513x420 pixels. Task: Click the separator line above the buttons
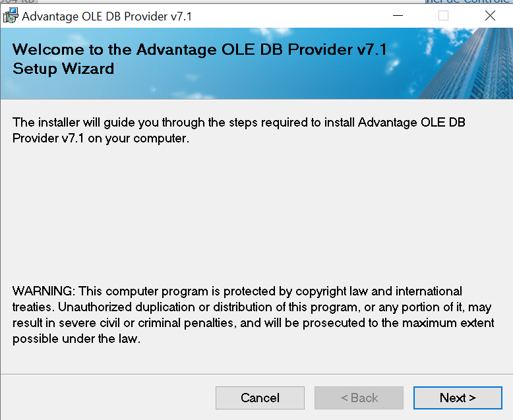(256, 374)
